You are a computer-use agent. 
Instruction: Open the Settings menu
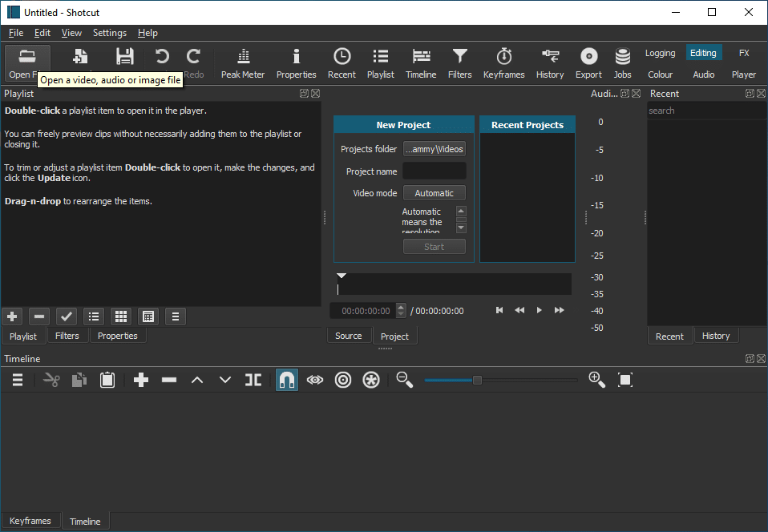click(110, 33)
